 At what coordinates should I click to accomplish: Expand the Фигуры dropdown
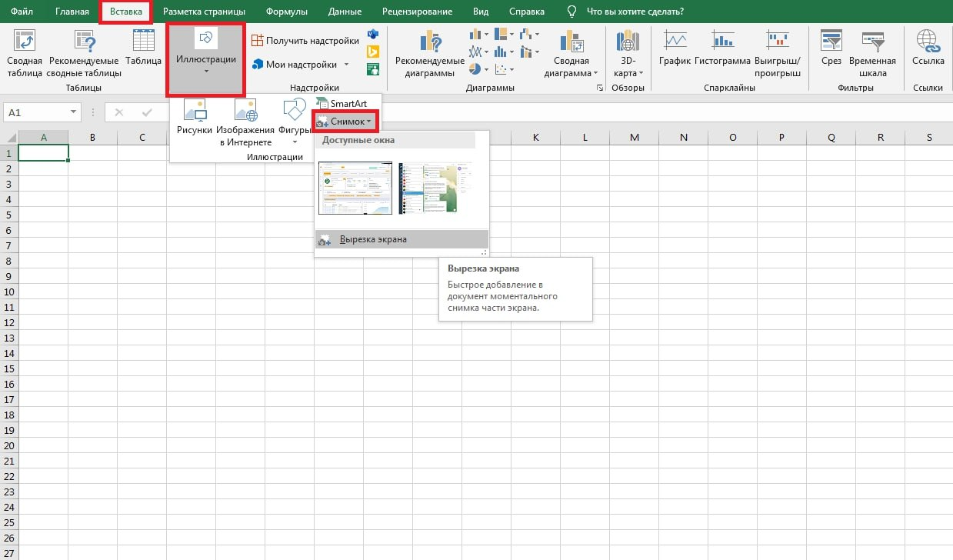pos(295,142)
